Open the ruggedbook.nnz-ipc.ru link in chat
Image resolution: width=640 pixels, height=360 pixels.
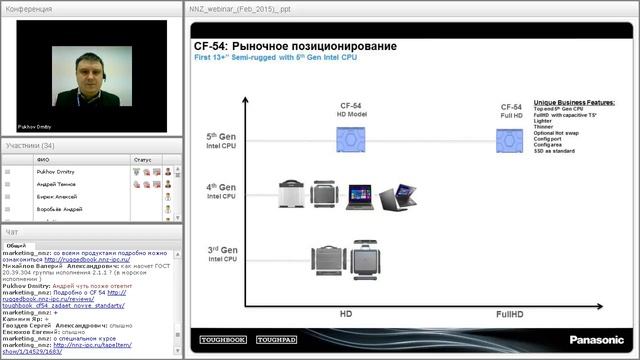coord(87,260)
